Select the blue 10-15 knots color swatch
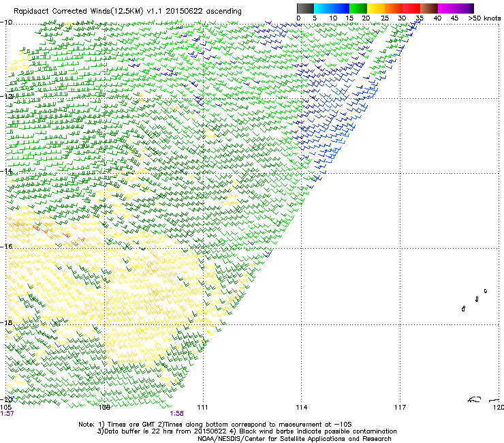Screen dimensions: 504x443 coord(341,8)
